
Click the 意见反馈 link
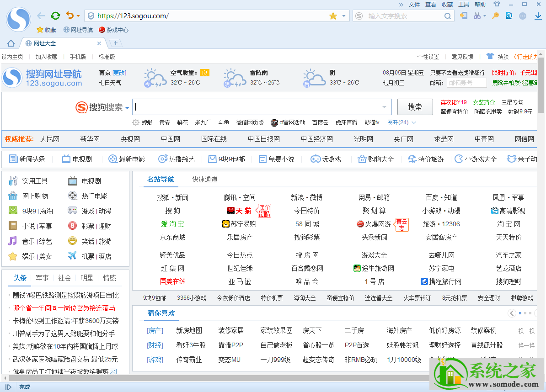point(462,57)
